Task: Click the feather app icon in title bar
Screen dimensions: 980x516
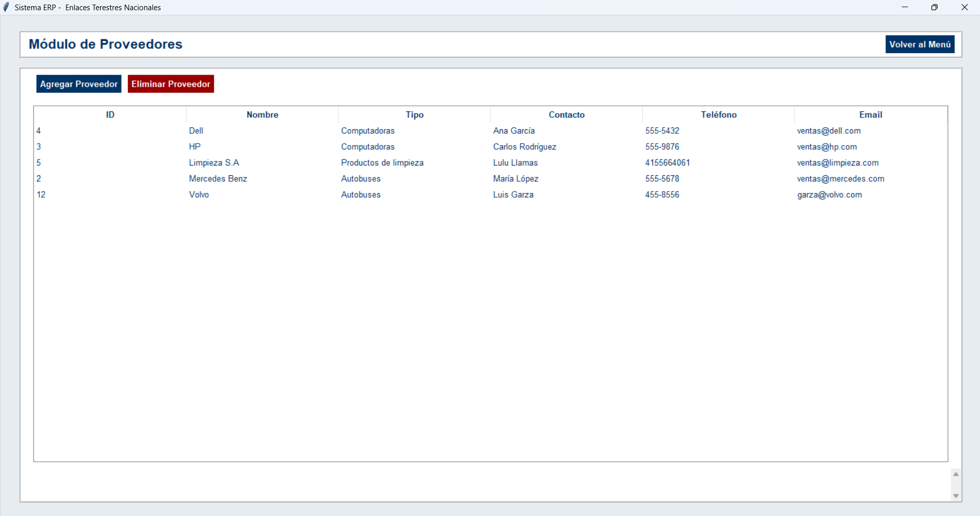Action: [6, 7]
